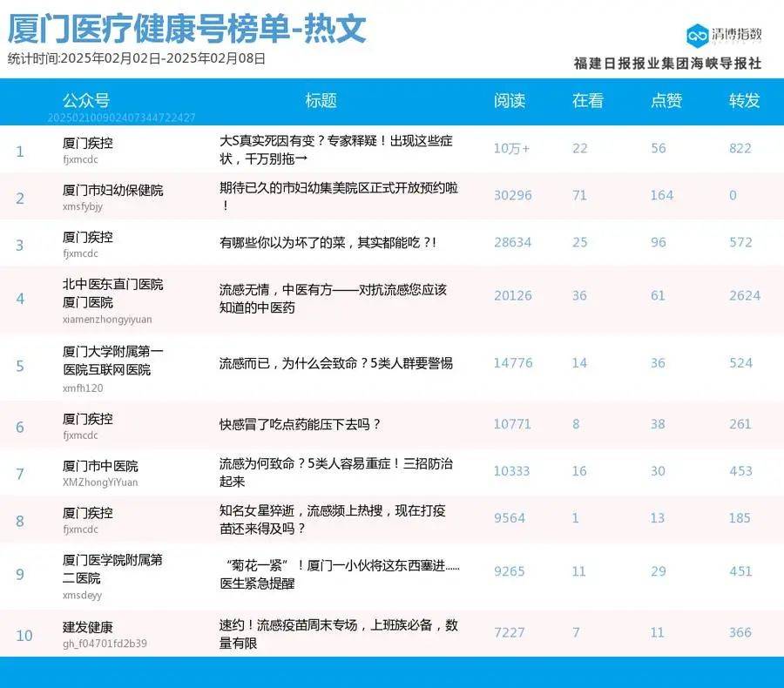Viewport: 784px width, 688px height.
Task: Click share count 524
Action: 740,362
